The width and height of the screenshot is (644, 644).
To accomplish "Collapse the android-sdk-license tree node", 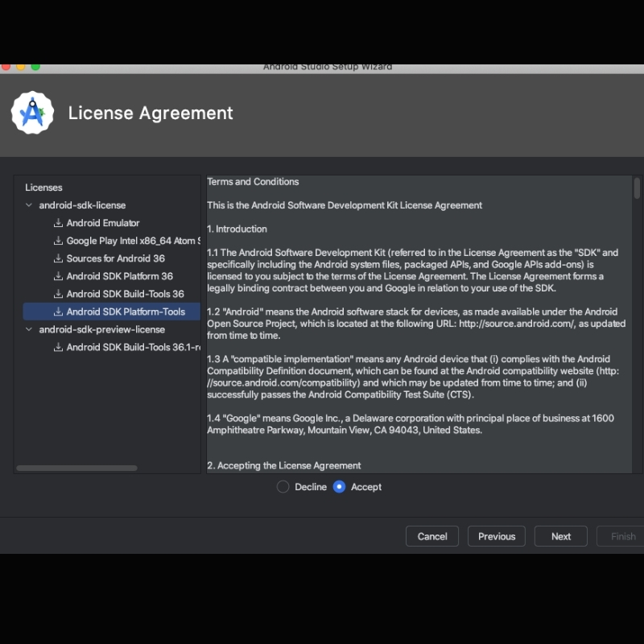I will pyautogui.click(x=29, y=205).
